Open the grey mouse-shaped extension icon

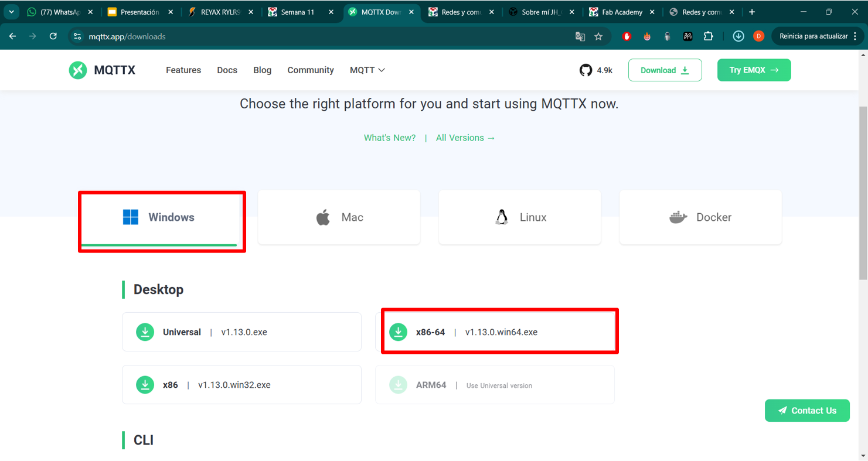[668, 36]
